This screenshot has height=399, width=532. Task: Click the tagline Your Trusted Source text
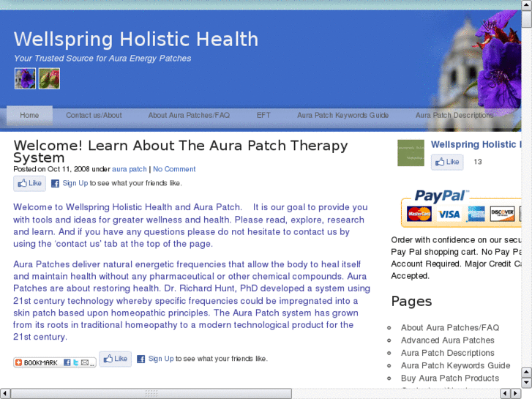click(102, 59)
